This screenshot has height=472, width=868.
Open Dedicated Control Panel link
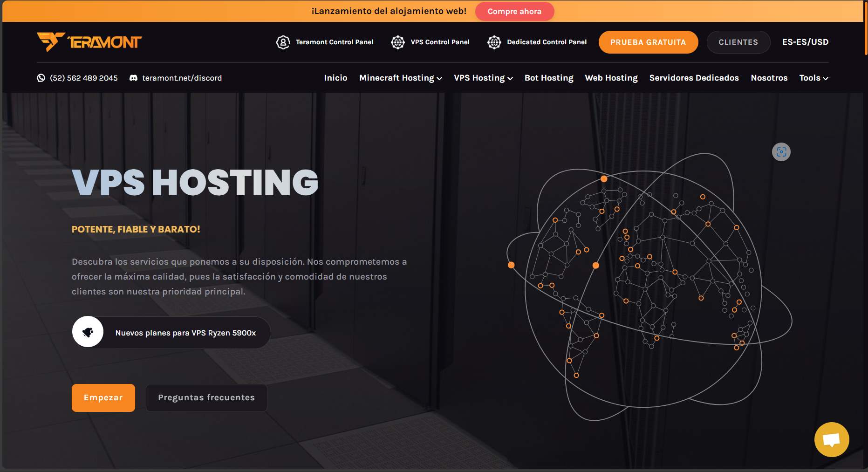pos(547,42)
